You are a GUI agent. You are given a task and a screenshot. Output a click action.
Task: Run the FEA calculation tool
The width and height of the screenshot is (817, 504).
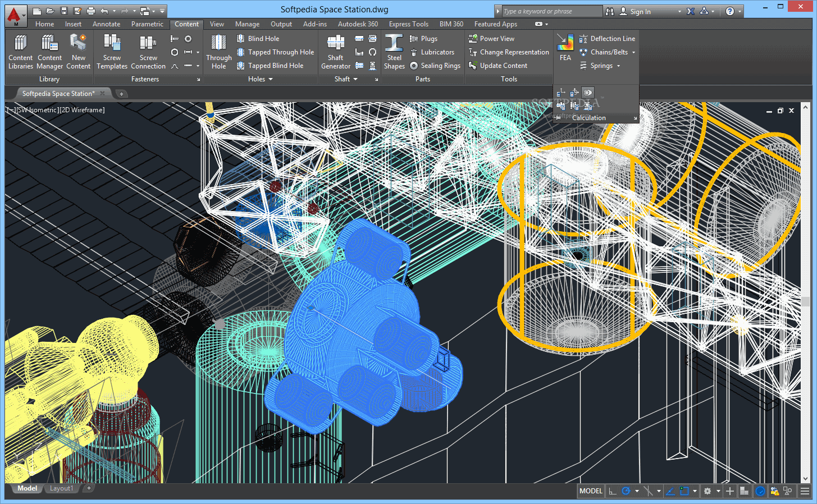565,47
